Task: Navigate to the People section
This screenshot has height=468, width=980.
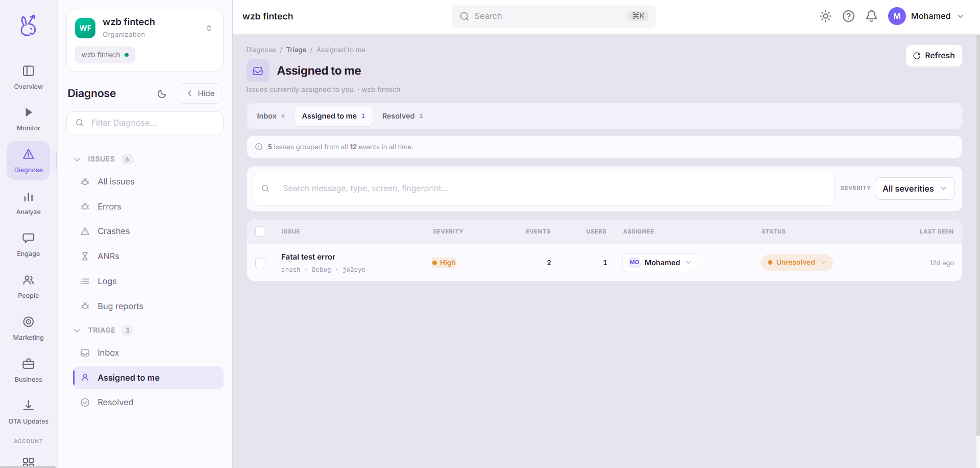Action: click(29, 287)
